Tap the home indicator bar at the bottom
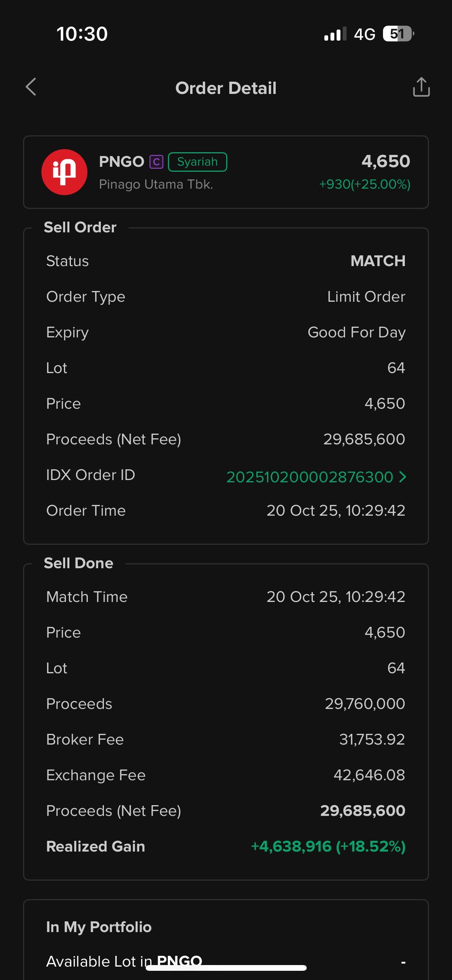Image resolution: width=452 pixels, height=980 pixels. [x=226, y=968]
